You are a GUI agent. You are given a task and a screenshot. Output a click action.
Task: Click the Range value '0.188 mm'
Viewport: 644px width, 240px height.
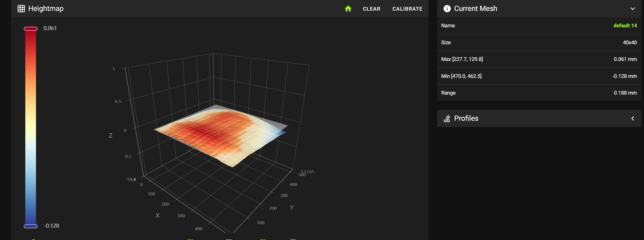[x=625, y=93]
